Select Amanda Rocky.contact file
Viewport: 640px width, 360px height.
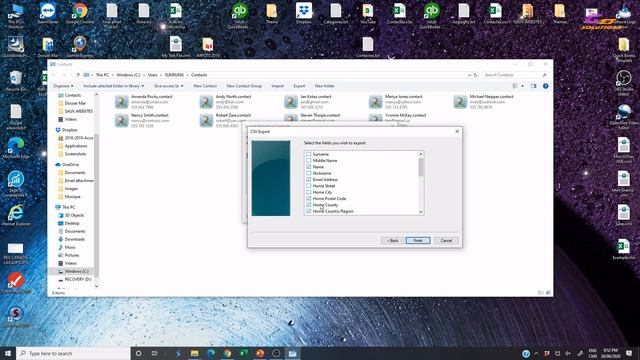tap(144, 102)
